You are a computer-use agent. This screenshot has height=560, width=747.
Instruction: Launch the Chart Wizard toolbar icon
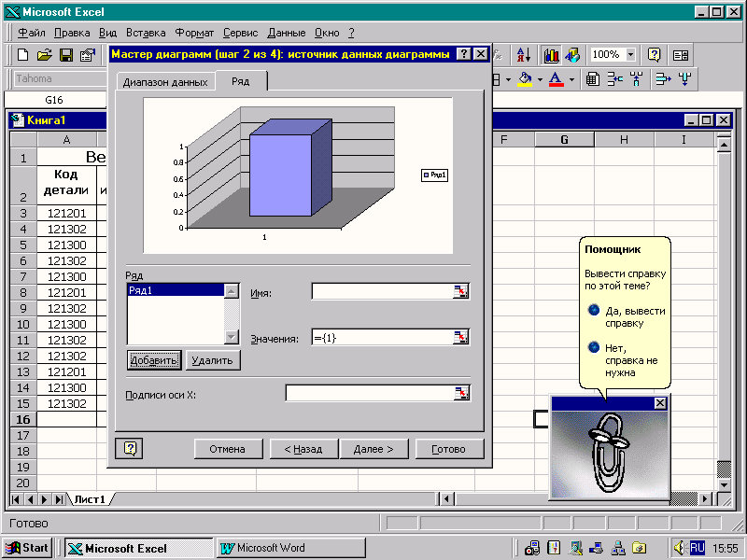pos(551,55)
